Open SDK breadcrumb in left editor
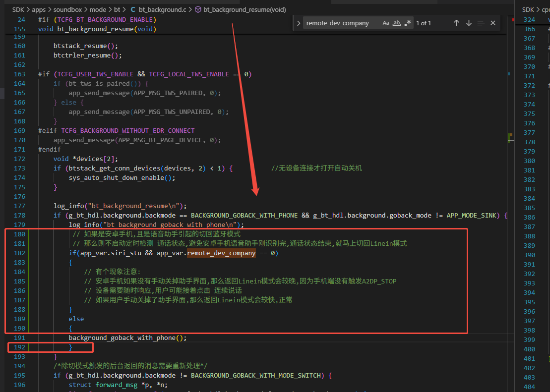 [18, 9]
